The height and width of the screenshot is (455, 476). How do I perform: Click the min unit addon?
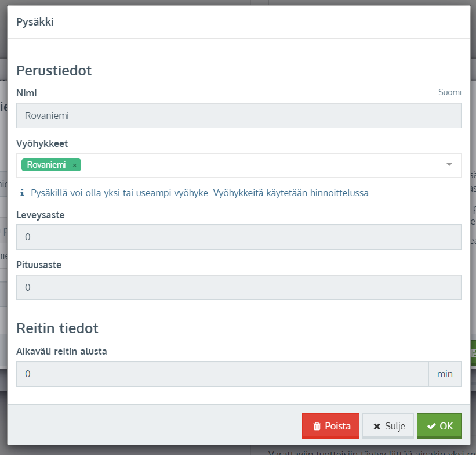445,374
